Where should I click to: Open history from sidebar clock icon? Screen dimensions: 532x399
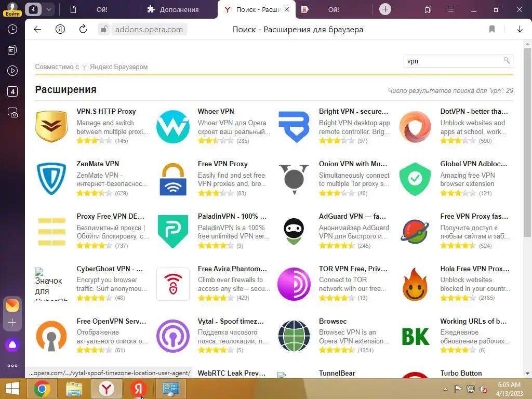tap(12, 29)
